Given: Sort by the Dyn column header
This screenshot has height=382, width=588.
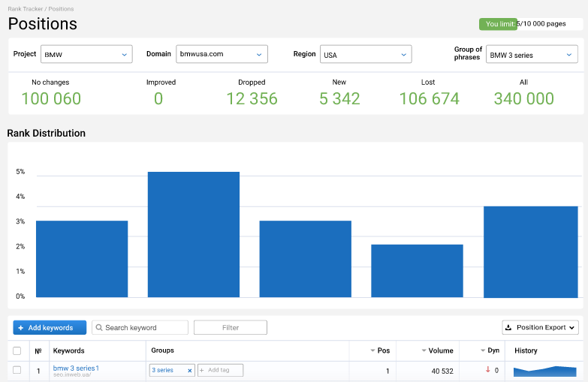Looking at the screenshot, I should 490,350.
